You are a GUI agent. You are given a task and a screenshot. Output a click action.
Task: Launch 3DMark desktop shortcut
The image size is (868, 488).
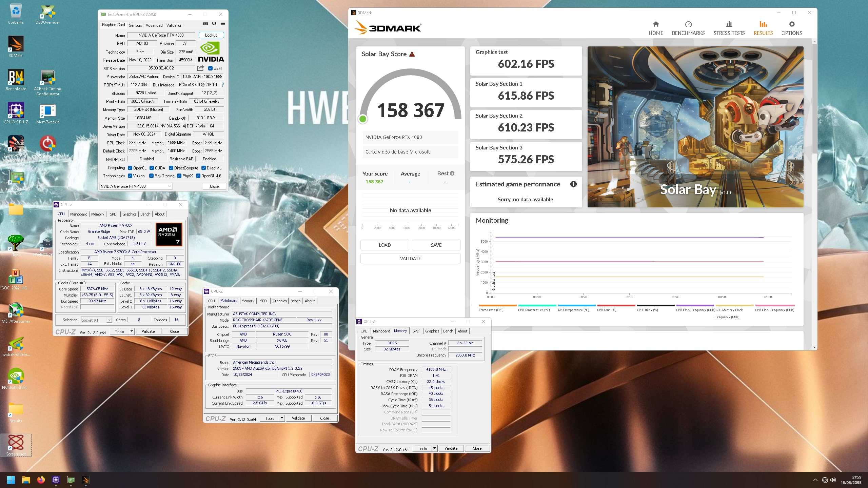click(16, 47)
